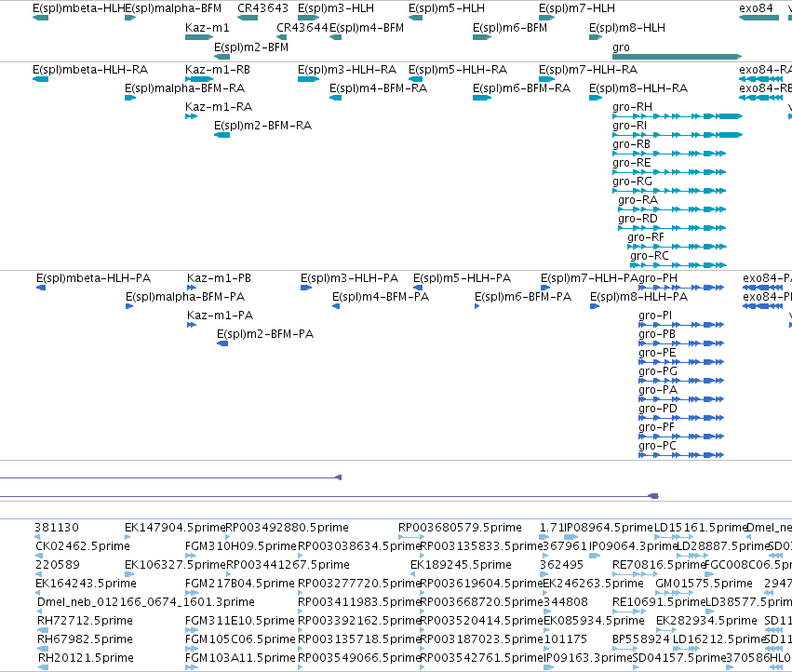This screenshot has width=792, height=672.
Task: Click the E(spl)m4-BFM gene label
Action: tap(367, 27)
